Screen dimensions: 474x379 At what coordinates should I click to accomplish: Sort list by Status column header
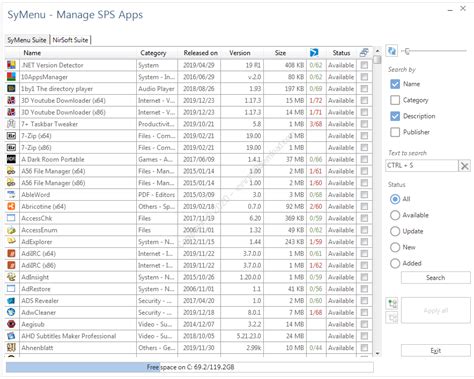[341, 53]
